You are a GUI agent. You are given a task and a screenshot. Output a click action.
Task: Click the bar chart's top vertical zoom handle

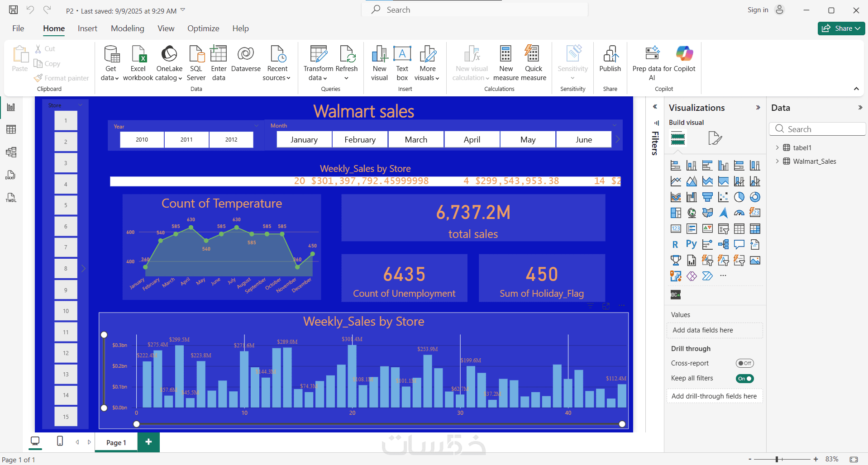[104, 335]
